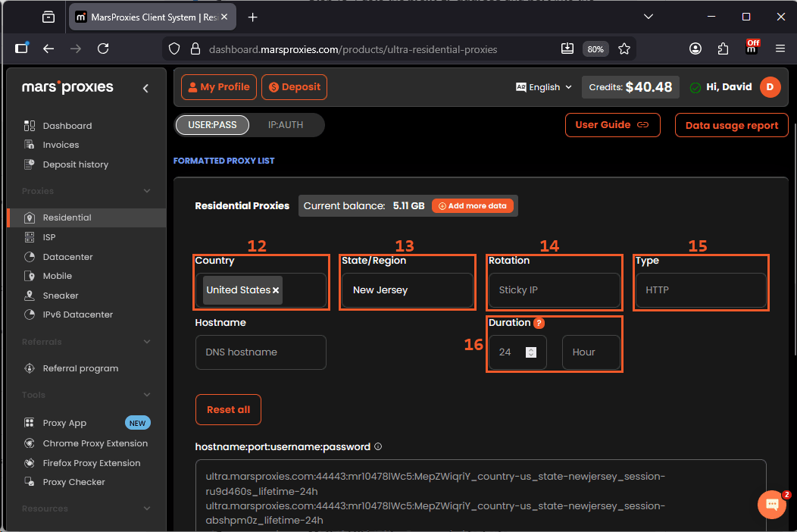
Task: Open the Country selection field
Action: coord(261,290)
